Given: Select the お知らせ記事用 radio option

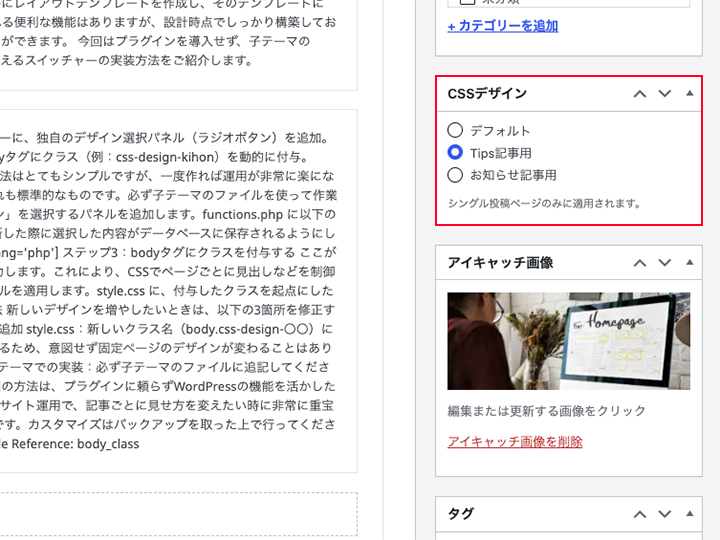Looking at the screenshot, I should pos(455,174).
